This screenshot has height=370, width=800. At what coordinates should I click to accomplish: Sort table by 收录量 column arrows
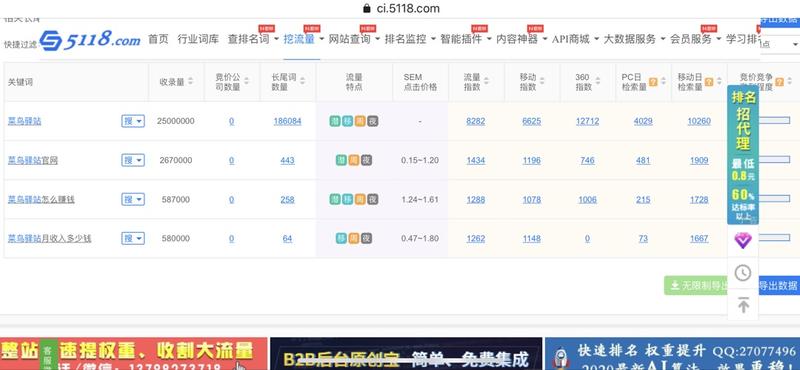point(190,82)
